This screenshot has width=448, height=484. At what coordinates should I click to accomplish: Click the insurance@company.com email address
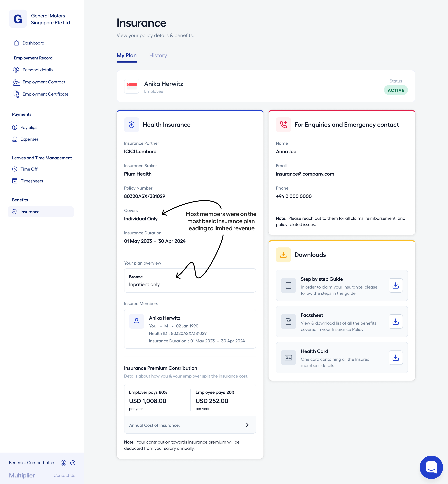(305, 174)
